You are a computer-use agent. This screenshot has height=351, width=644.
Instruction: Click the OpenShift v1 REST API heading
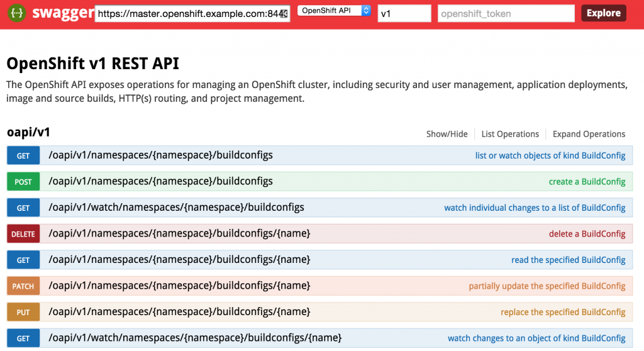(93, 64)
